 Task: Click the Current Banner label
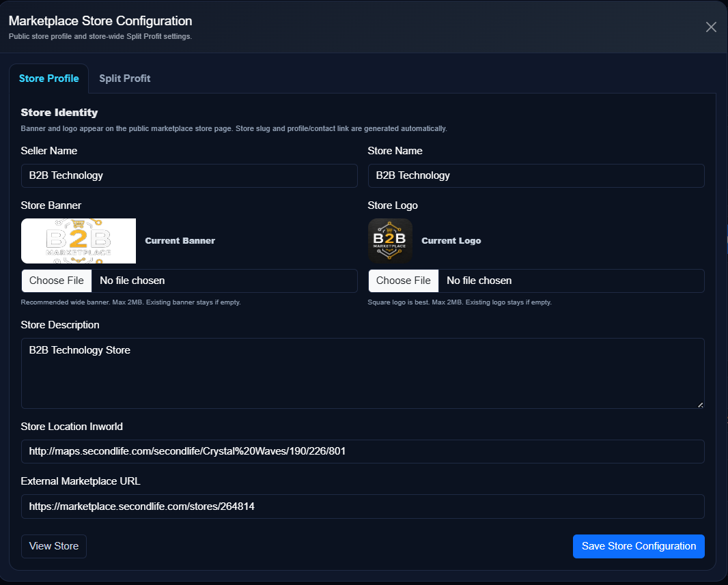coord(180,241)
